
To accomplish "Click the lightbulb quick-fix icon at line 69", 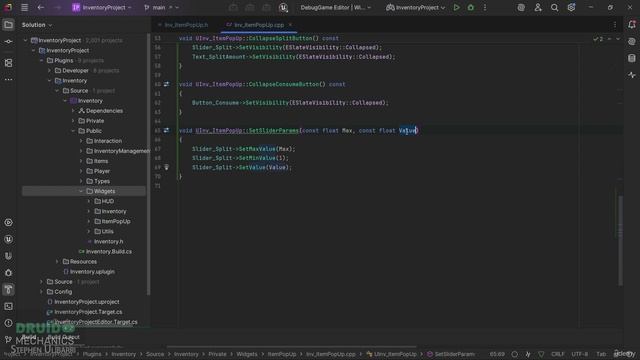I will (x=166, y=167).
